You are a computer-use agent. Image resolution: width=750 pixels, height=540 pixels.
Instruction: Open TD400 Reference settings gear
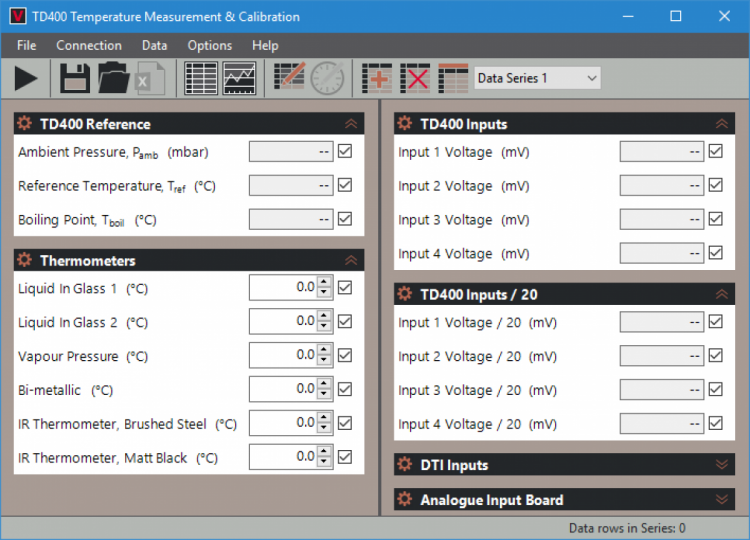(24, 123)
